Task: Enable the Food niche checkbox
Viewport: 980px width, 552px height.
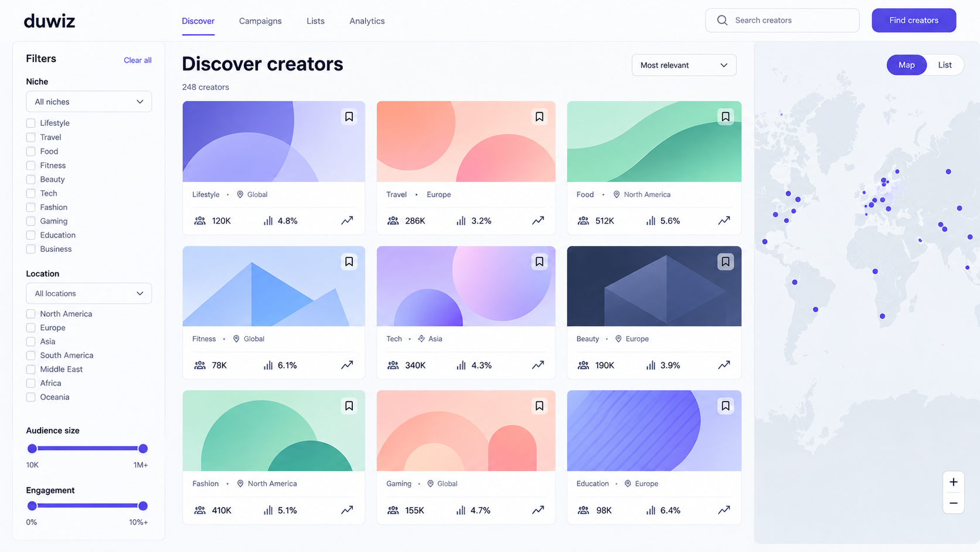Action: point(30,151)
